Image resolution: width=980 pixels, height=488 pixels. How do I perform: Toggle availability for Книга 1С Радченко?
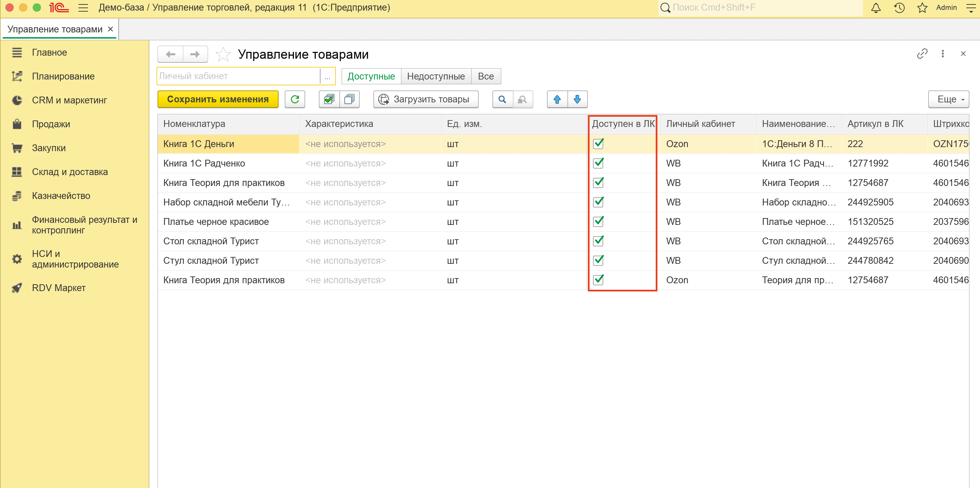click(598, 163)
